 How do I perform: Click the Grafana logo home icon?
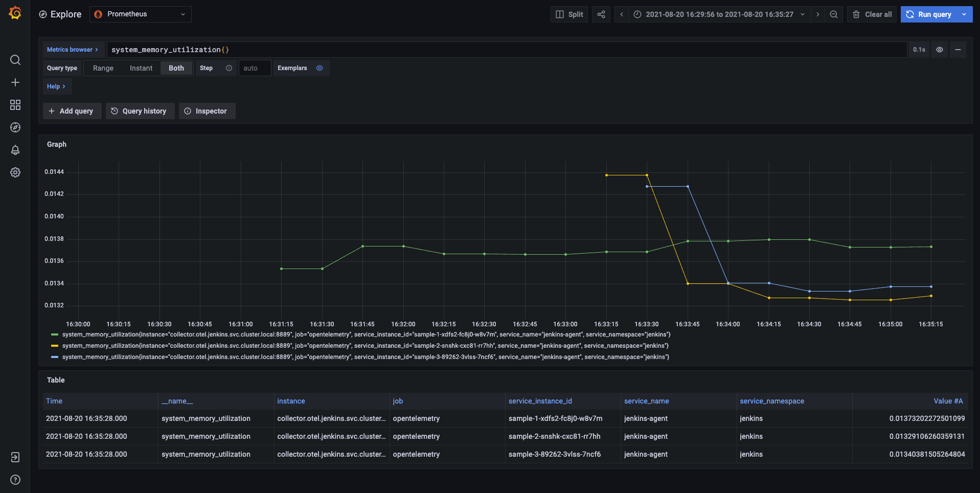15,13
